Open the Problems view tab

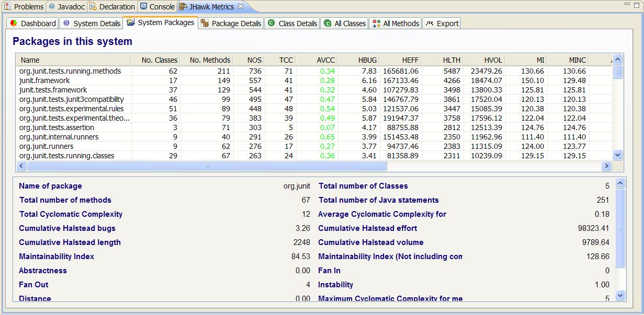coord(24,7)
